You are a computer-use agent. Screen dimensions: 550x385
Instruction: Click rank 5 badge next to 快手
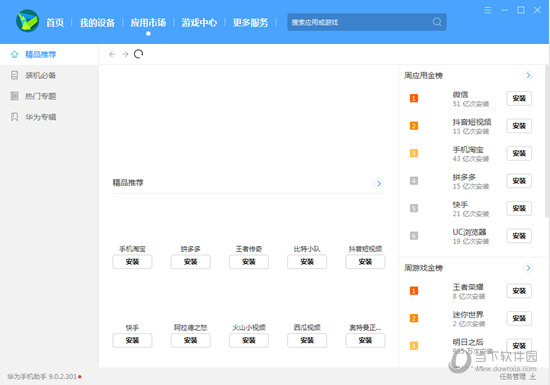coord(414,208)
